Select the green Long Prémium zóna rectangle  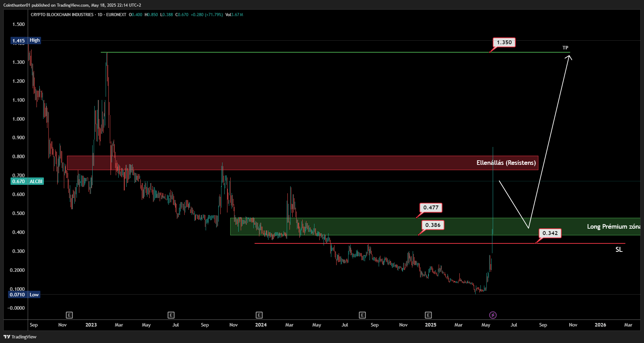(386, 227)
